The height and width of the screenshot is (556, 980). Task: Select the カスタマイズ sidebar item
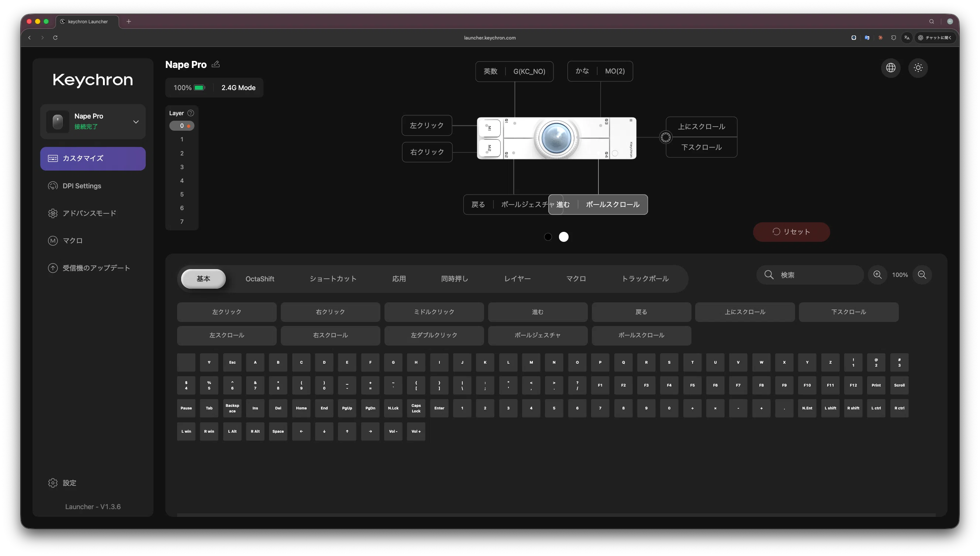pos(93,158)
